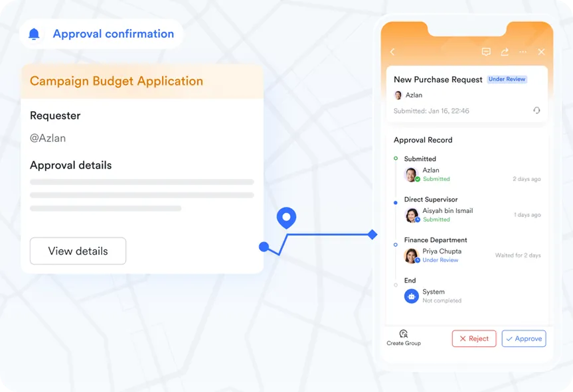Click the Under Review status badge
Image resolution: width=573 pixels, height=392 pixels.
507,79
